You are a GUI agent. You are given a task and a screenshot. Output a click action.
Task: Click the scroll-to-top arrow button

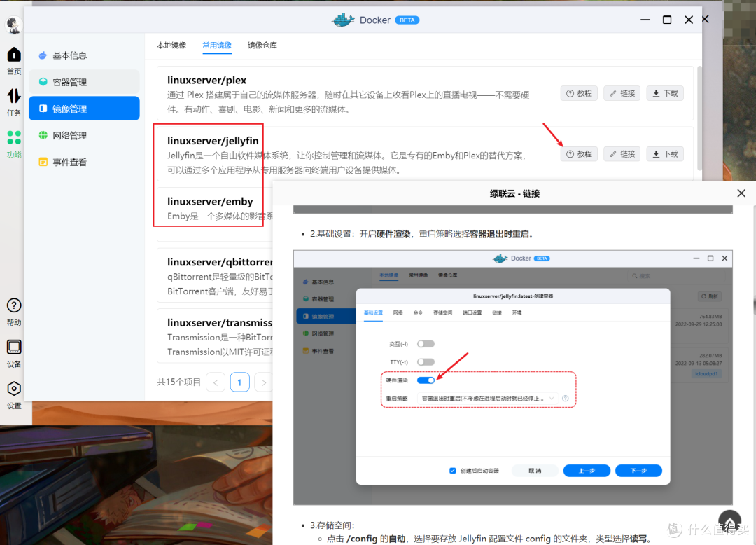pyautogui.click(x=729, y=521)
